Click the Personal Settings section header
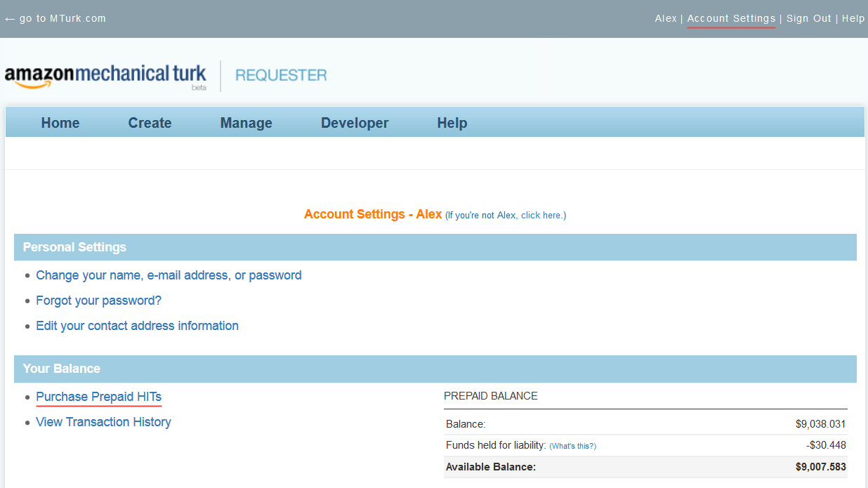 [x=435, y=247]
